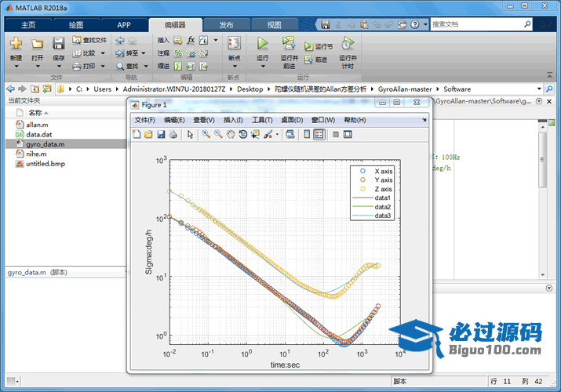
Task: Switch to the APP tab
Action: [124, 24]
